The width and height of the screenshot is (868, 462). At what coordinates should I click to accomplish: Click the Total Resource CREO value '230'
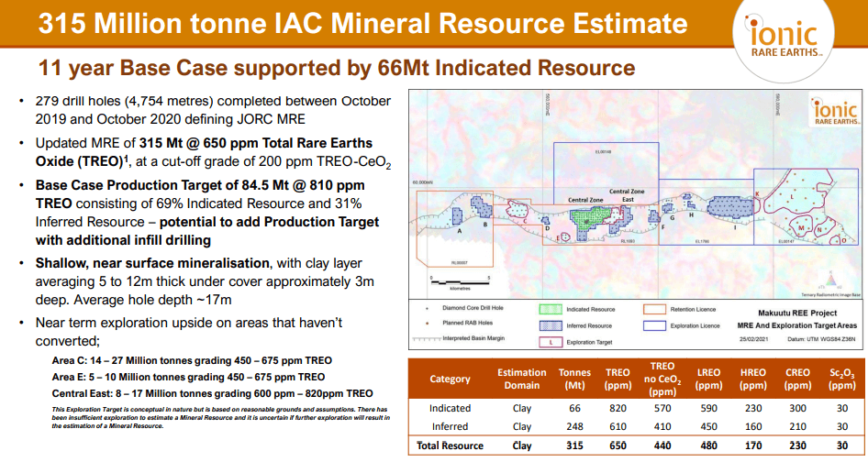click(x=797, y=445)
